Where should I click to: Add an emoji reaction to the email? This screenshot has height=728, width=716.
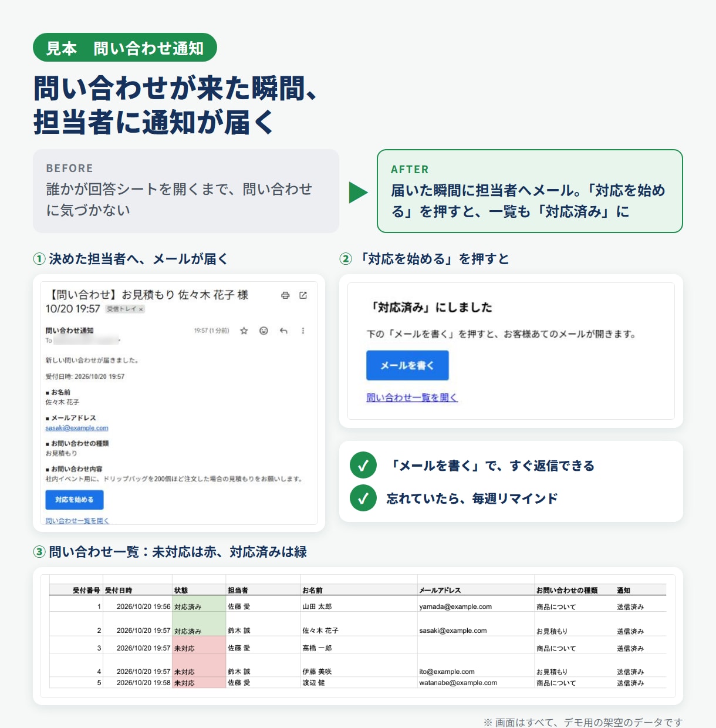264,331
